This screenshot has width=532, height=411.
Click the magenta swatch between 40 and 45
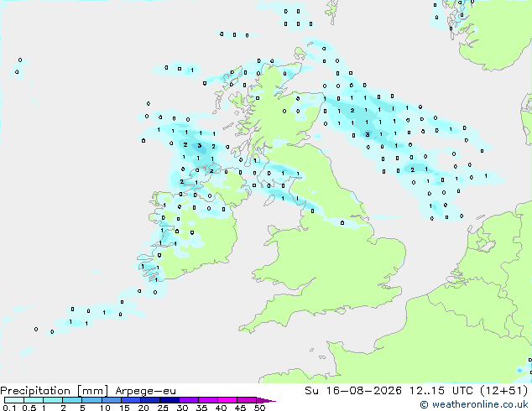click(227, 400)
